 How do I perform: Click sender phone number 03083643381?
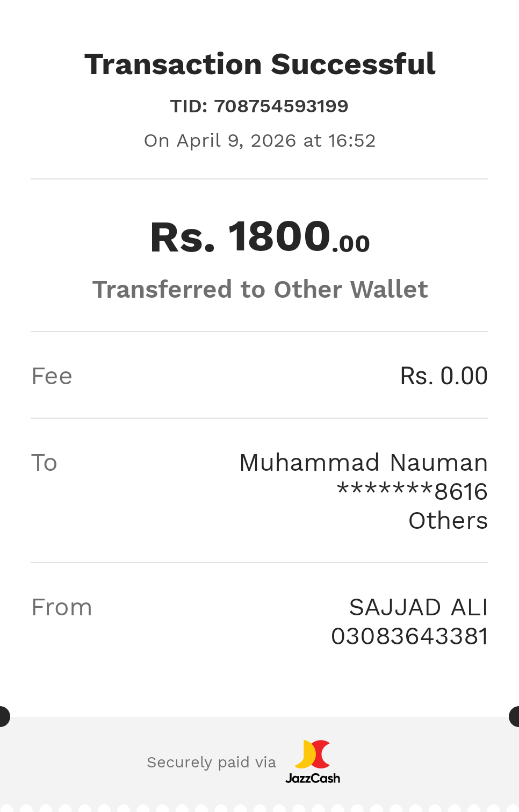[x=409, y=637]
